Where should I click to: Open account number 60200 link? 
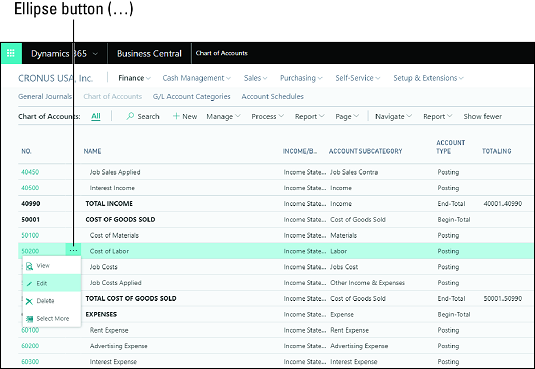pos(30,346)
